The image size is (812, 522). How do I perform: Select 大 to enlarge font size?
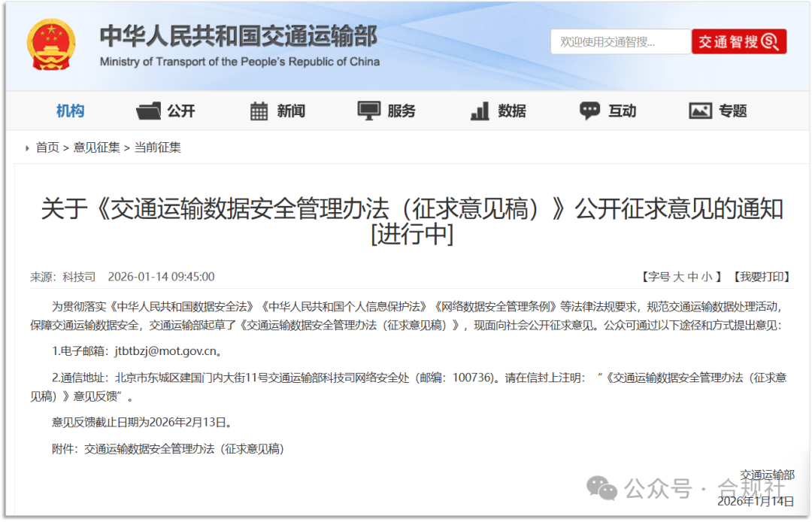coord(677,277)
